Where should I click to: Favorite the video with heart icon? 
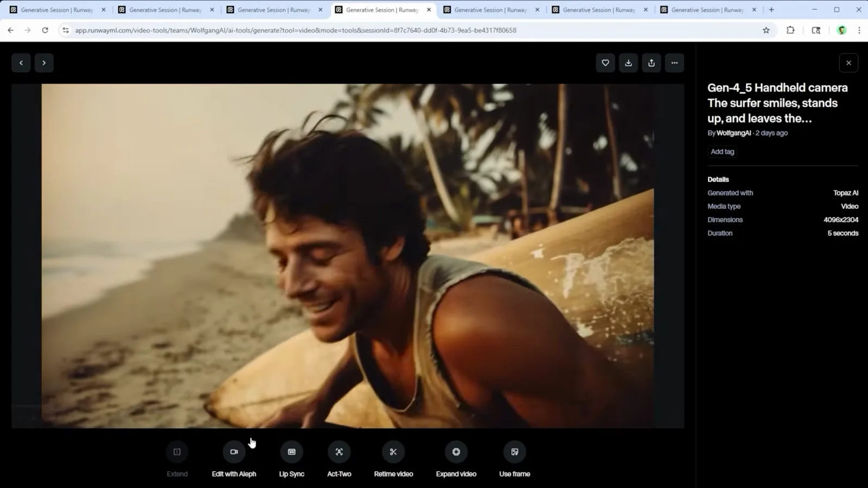(x=605, y=63)
